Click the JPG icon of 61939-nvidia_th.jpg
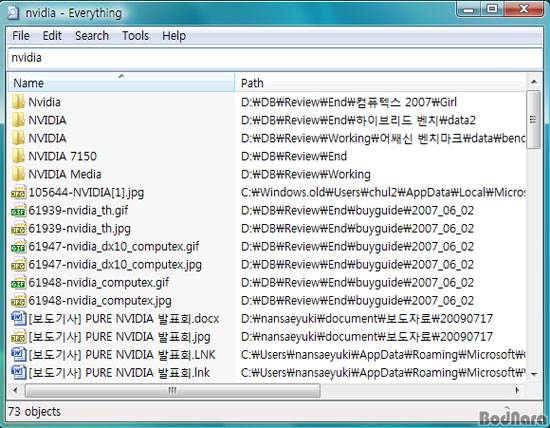The height and width of the screenshot is (428, 550). point(18,228)
